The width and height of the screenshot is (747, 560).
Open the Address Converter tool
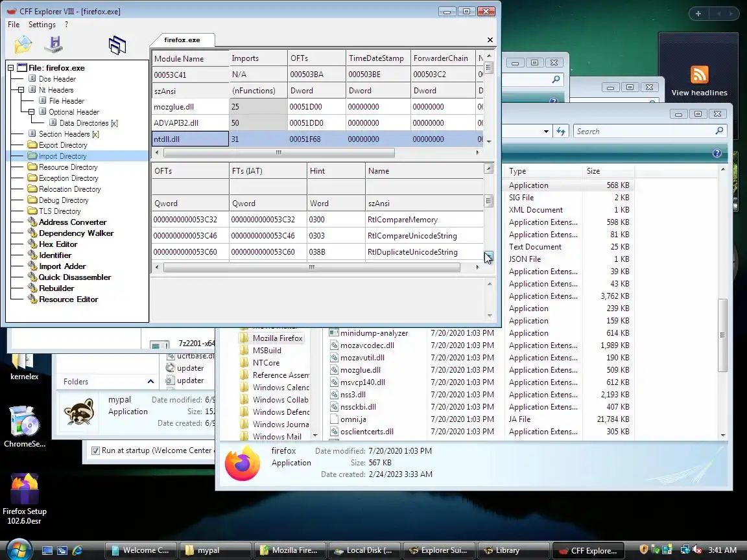point(73,222)
